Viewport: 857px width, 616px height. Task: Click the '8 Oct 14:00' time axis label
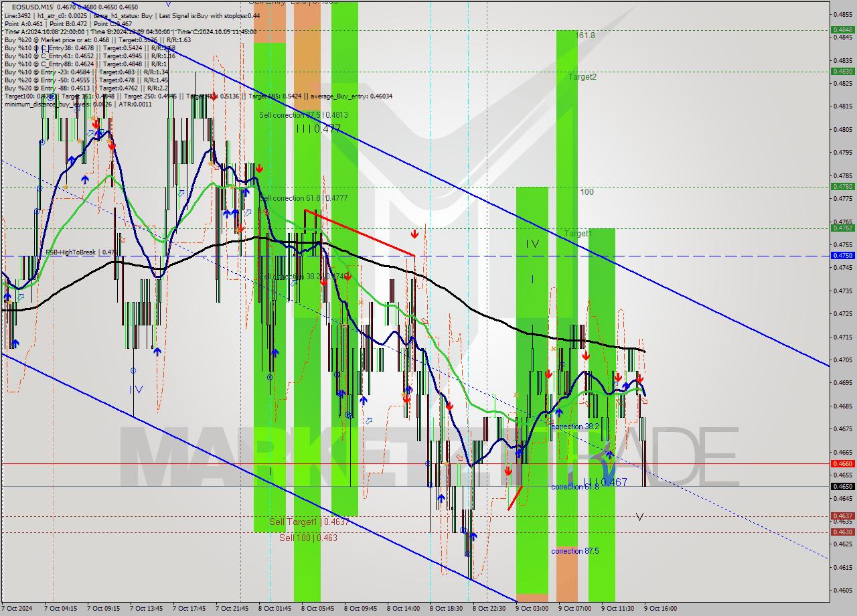pyautogui.click(x=403, y=609)
